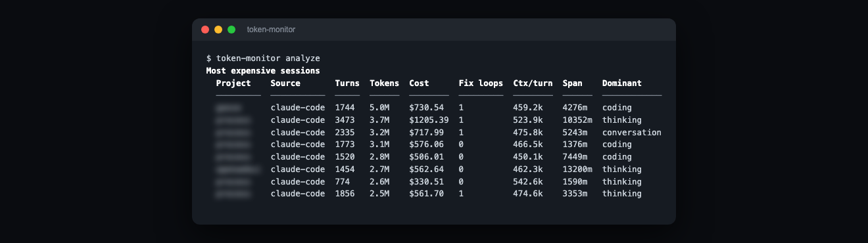Click the Ctx/turn value 523.9k
Image resolution: width=868 pixels, height=243 pixels.
coord(528,120)
